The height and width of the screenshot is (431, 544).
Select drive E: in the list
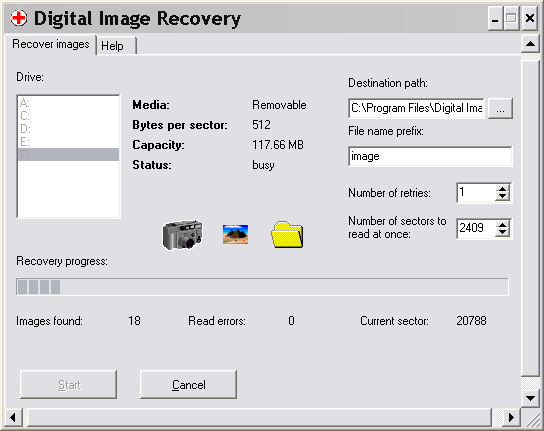68,142
